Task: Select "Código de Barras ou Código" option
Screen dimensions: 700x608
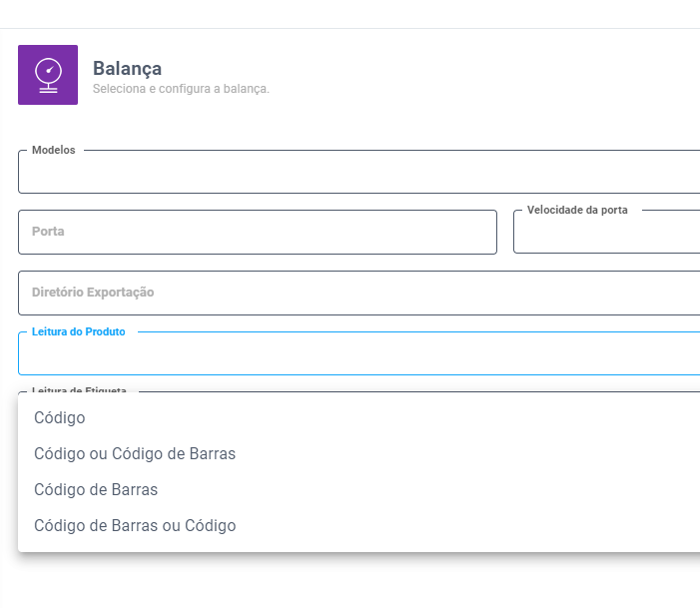Action: (135, 526)
